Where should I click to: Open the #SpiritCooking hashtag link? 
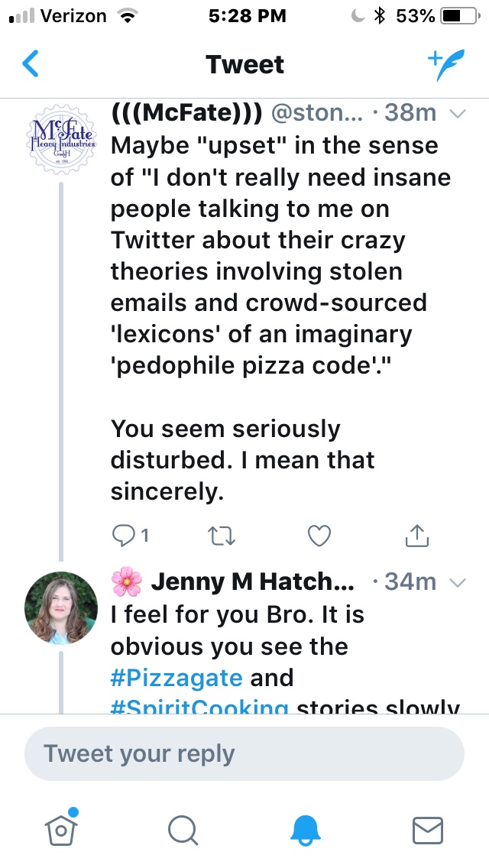pyautogui.click(x=199, y=706)
